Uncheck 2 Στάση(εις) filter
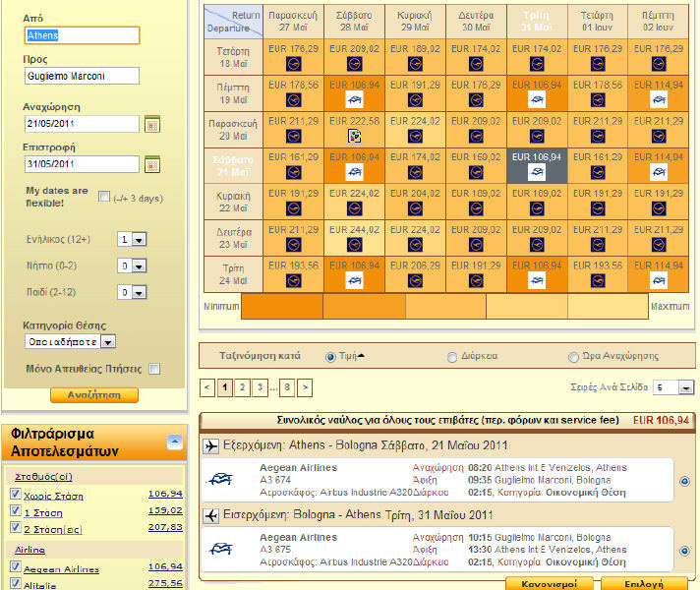 (15, 527)
